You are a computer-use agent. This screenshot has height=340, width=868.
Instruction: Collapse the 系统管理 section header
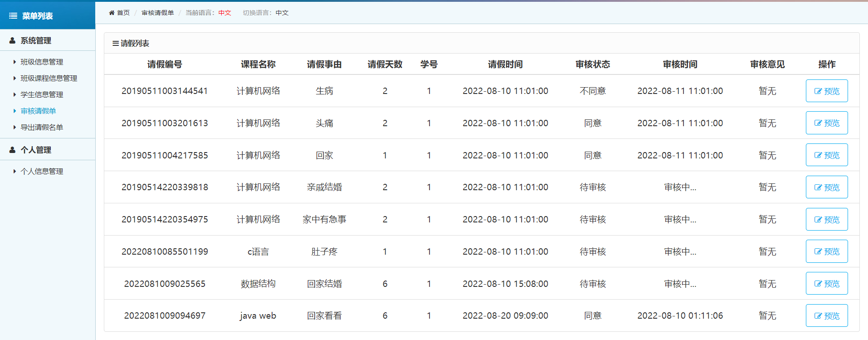click(x=48, y=40)
